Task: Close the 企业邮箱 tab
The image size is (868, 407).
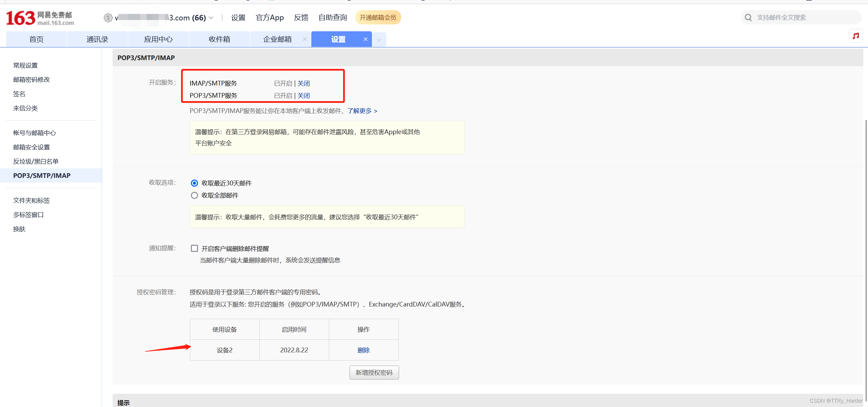Action: click(x=304, y=39)
